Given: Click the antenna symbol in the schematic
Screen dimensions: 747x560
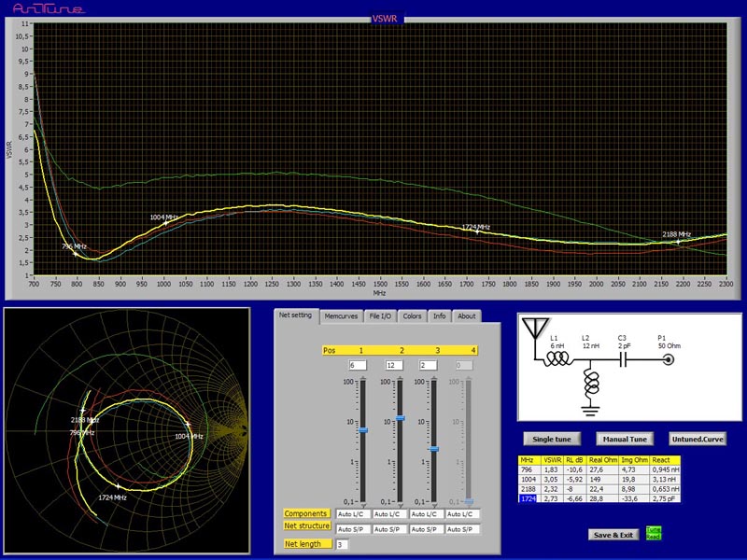Looking at the screenshot, I should [x=535, y=329].
